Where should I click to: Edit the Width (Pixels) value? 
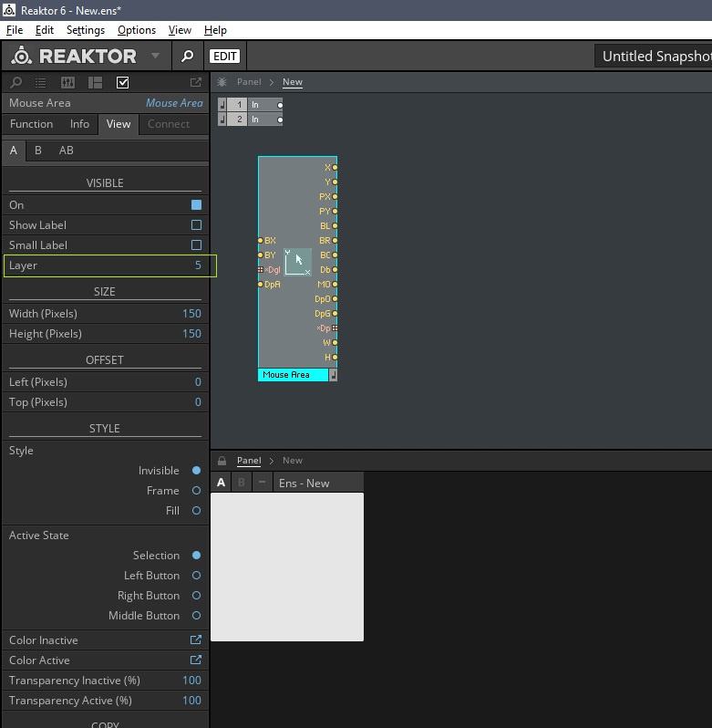coord(191,314)
